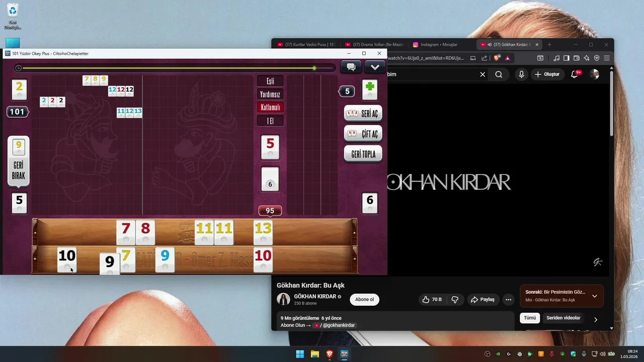644x362 pixels.
Task: Select the black 10 tile on lower rack
Action: (67, 259)
